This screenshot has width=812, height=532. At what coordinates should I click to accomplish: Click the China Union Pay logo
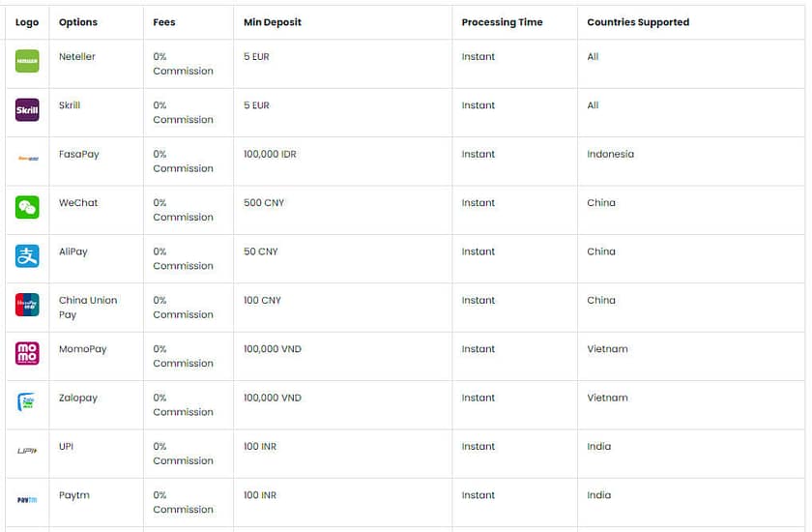point(27,305)
